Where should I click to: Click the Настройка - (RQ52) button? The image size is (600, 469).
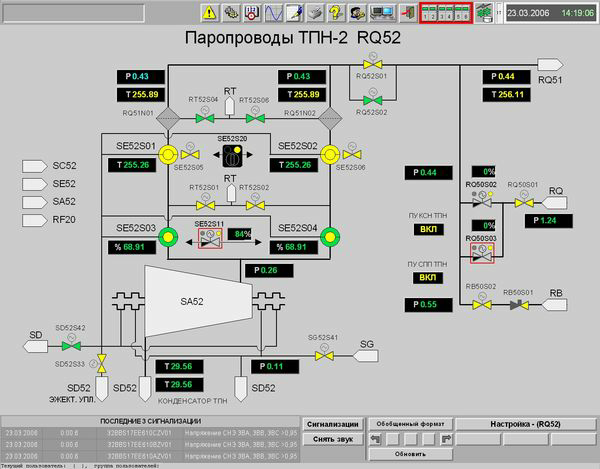(525, 424)
